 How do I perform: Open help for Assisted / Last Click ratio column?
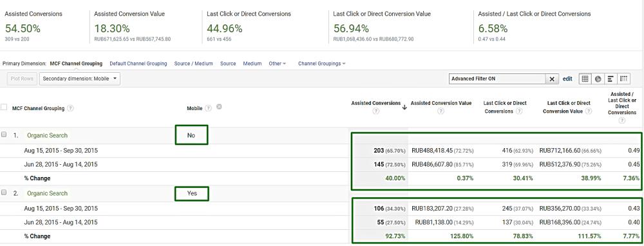click(622, 120)
